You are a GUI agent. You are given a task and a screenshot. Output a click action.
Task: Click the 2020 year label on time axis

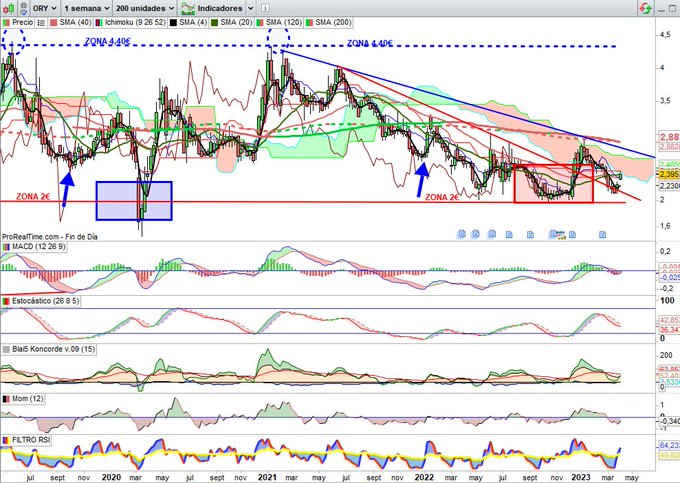pos(111,477)
